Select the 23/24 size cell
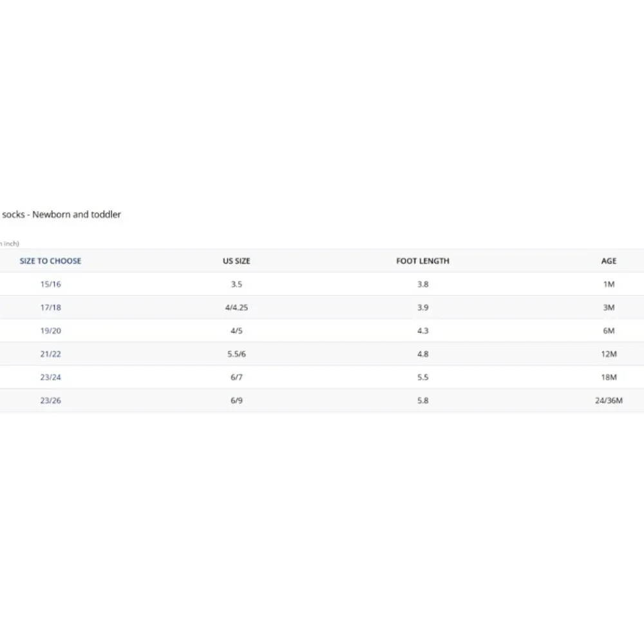The image size is (644, 644). click(50, 377)
